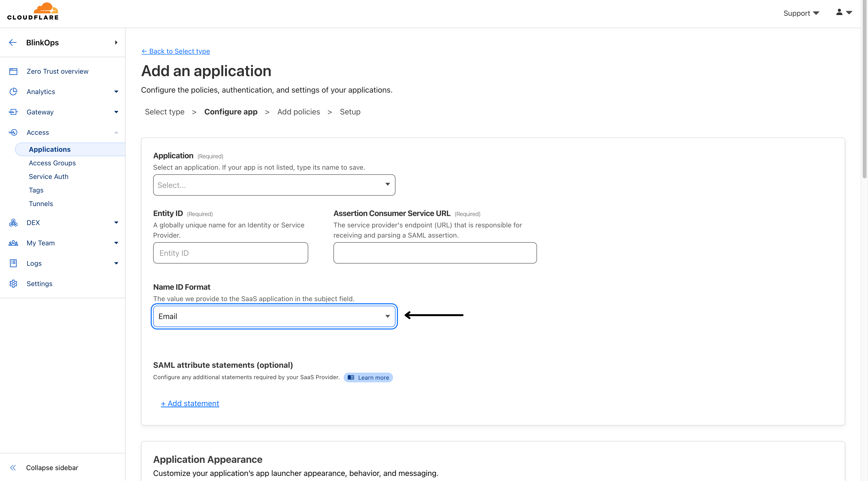The width and height of the screenshot is (868, 481).
Task: Click the Zero Trust overview icon
Action: pos(13,72)
